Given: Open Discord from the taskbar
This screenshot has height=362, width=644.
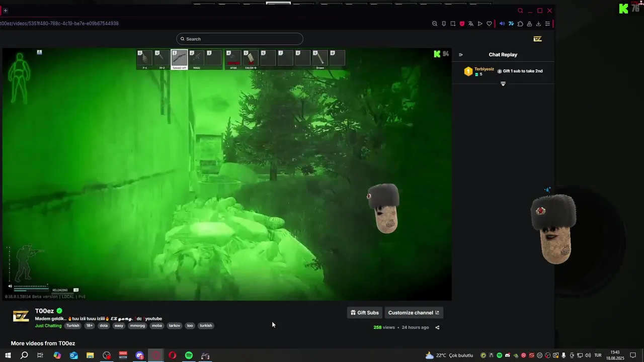Looking at the screenshot, I should click(140, 355).
